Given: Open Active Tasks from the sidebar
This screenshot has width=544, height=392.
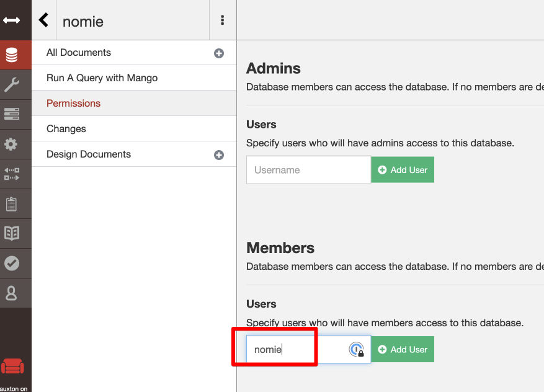Looking at the screenshot, I should (16, 114).
